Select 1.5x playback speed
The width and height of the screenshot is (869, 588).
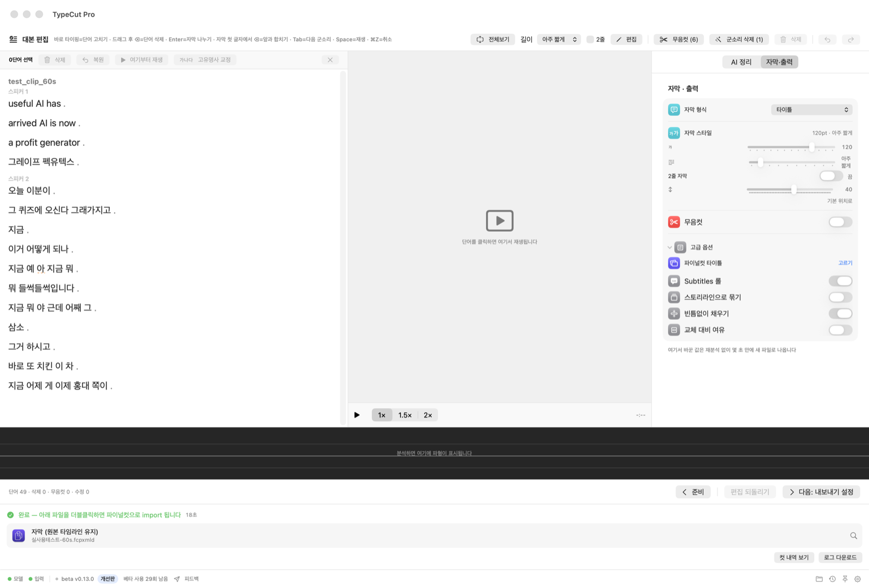point(405,415)
